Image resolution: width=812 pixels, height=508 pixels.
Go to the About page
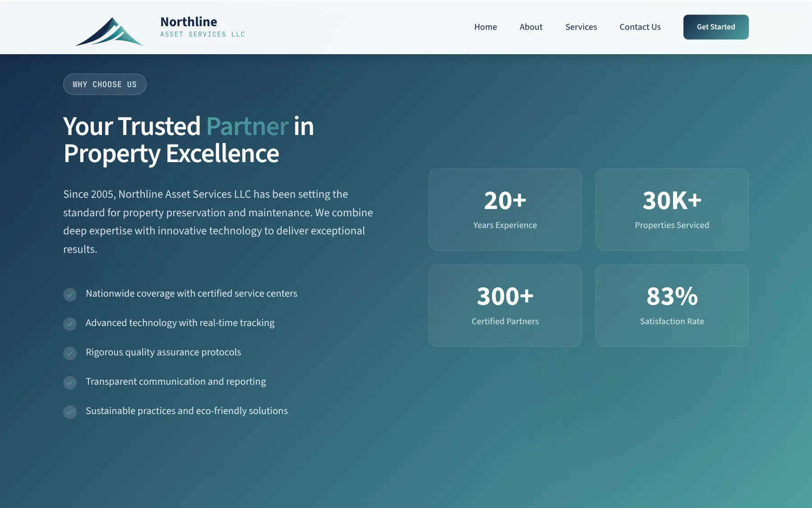pyautogui.click(x=531, y=27)
